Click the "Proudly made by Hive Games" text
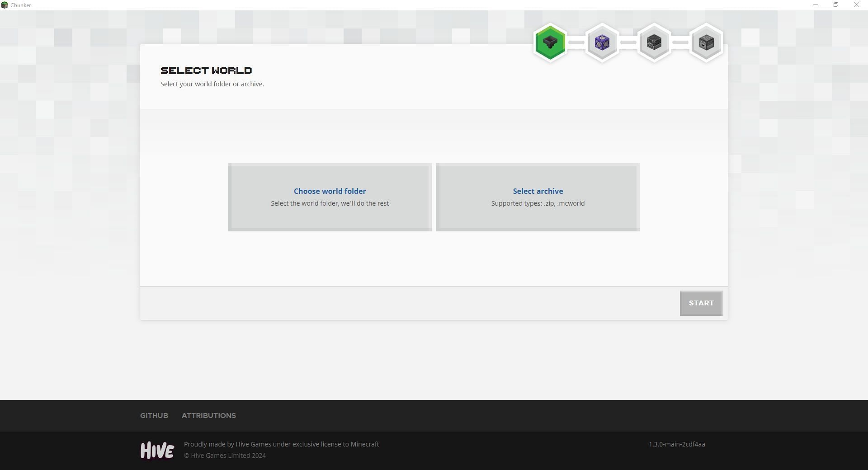Screen dimensions: 868x470 click(x=281, y=444)
